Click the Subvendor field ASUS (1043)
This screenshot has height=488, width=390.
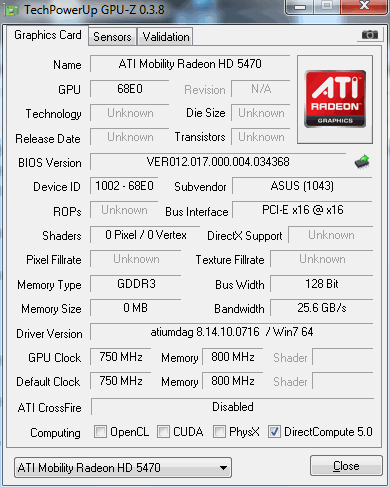pos(302,186)
